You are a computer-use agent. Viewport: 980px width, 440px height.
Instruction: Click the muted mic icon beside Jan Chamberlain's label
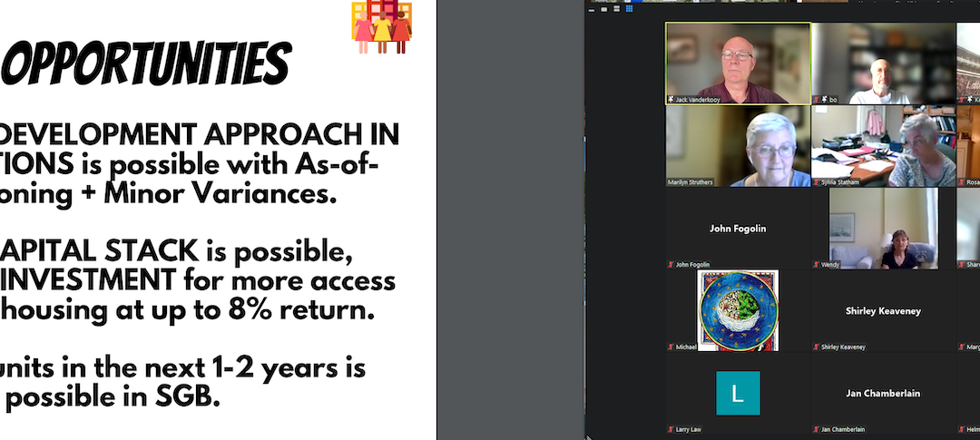[817, 428]
